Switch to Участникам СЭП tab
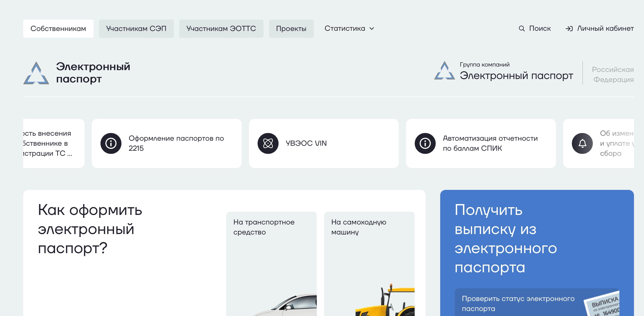 click(136, 28)
